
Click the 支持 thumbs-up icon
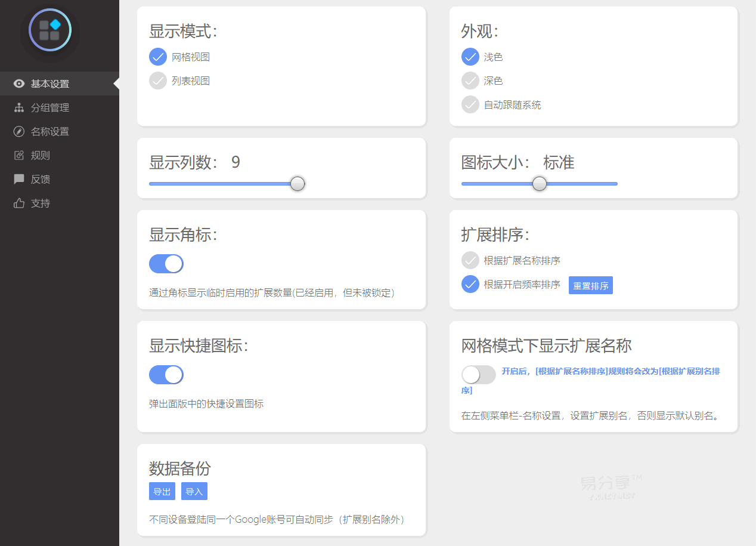coord(18,203)
